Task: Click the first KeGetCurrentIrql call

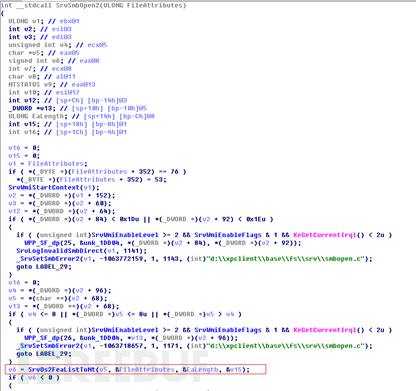Action: point(325,235)
